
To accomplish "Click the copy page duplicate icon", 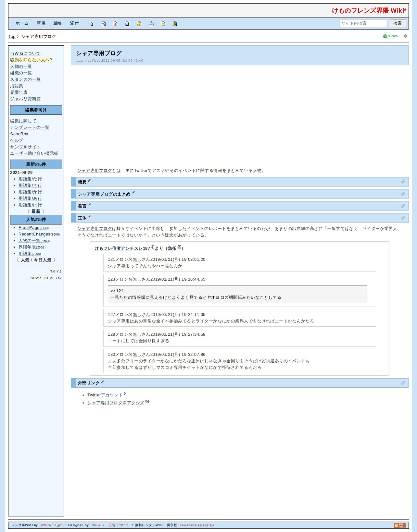I will [151, 24].
